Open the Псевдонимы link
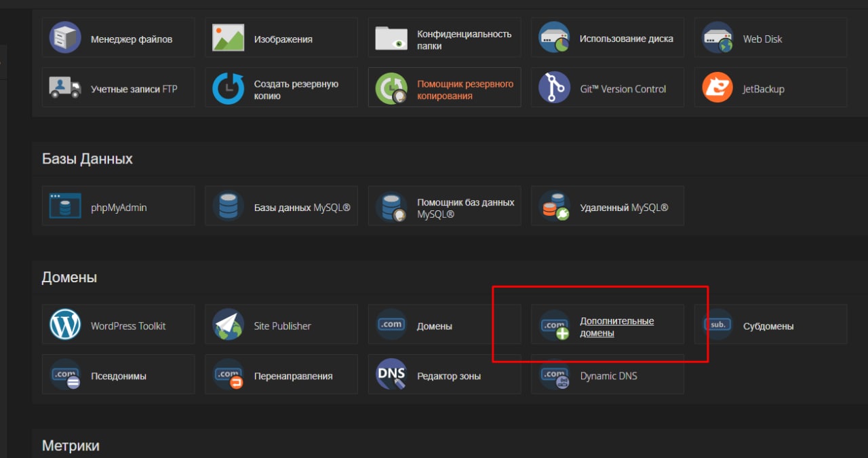This screenshot has height=458, width=868. point(119,376)
